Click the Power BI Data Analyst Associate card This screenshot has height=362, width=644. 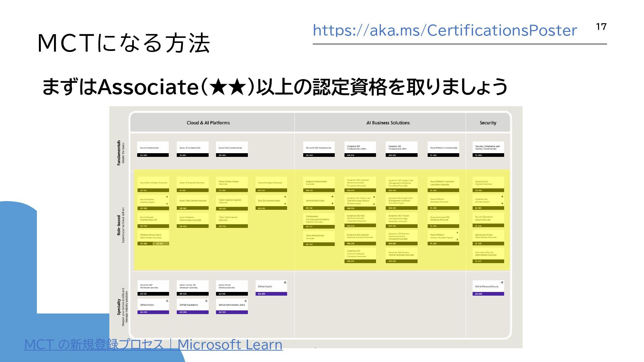(232, 184)
